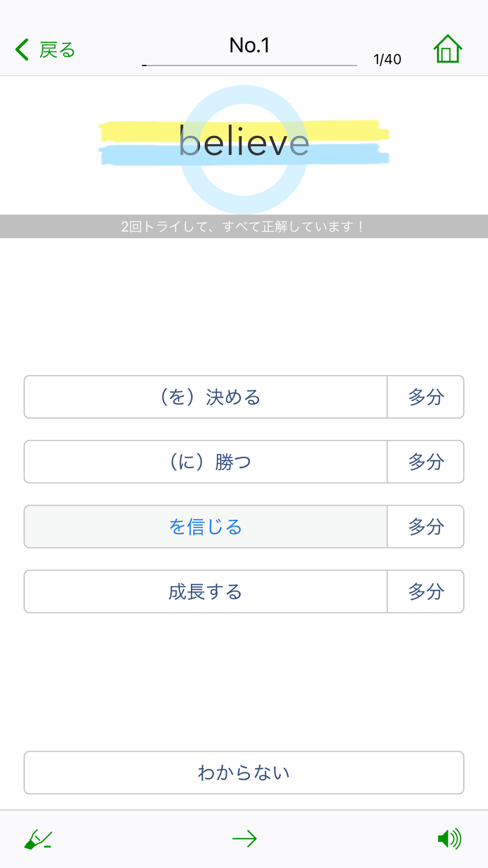Viewport: 488px width, 868px height.
Task: Play pronunciation with the speaker icon
Action: pos(449,839)
